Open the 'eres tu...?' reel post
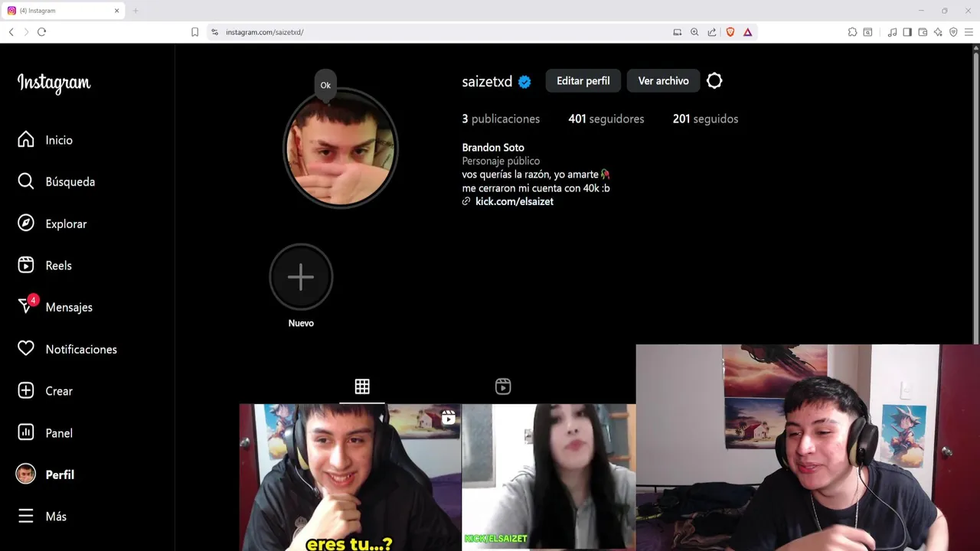The height and width of the screenshot is (551, 980). point(350,478)
